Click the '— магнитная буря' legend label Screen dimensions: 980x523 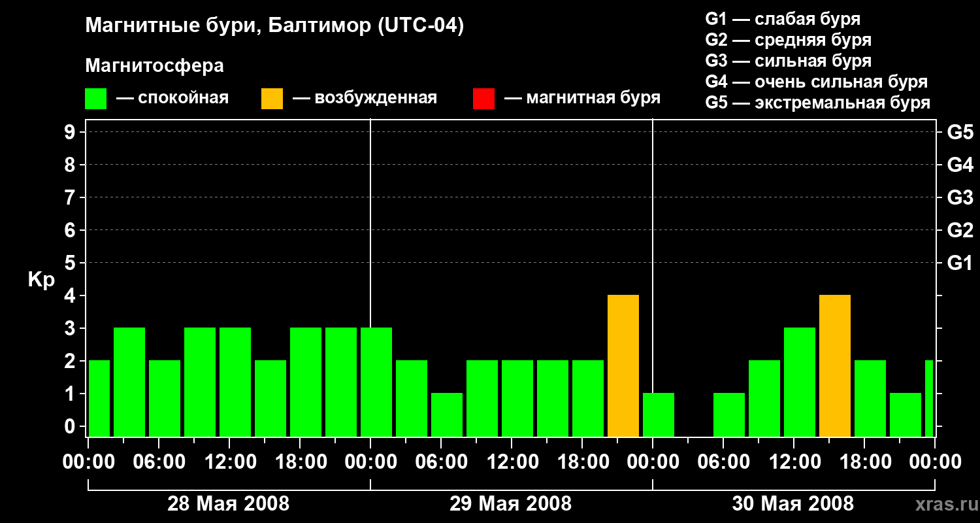582,98
